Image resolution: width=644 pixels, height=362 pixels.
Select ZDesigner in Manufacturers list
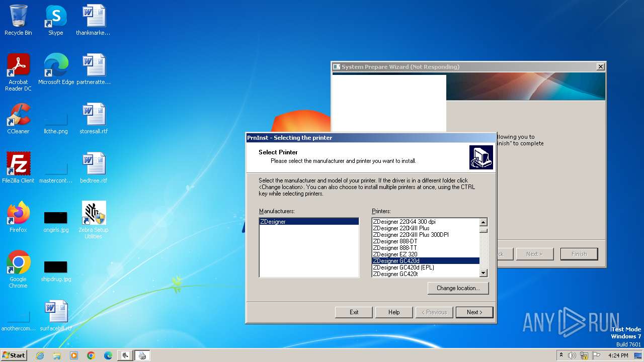[309, 221]
